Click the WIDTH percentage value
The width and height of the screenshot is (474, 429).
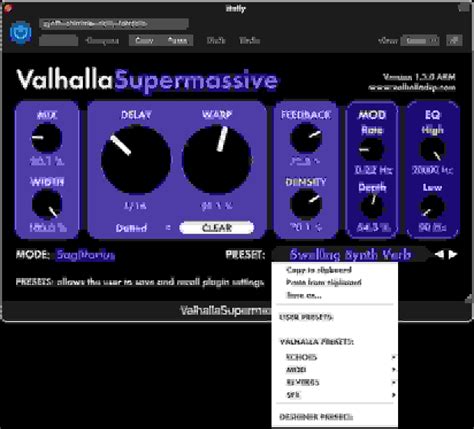[47, 228]
